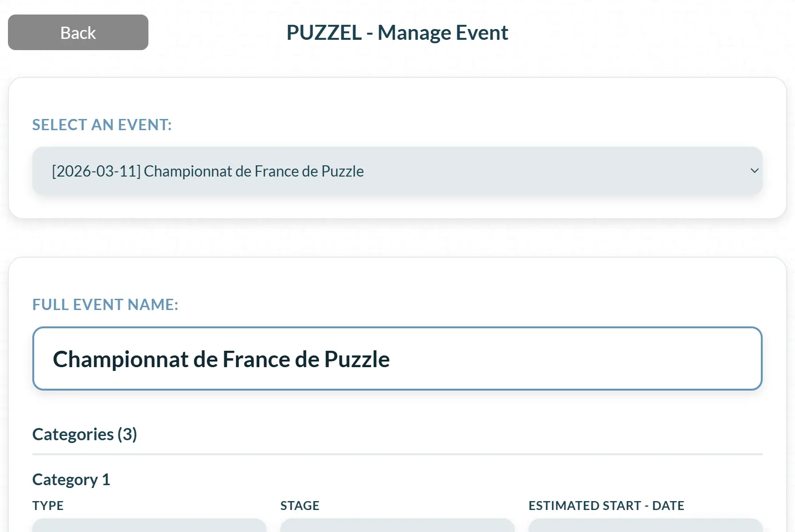Click the Back button

point(78,32)
